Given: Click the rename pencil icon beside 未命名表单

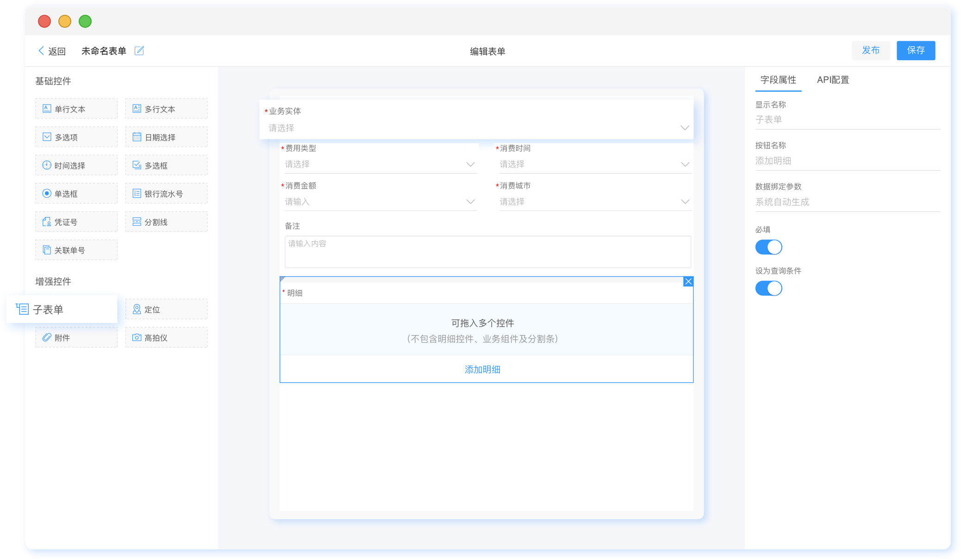Looking at the screenshot, I should click(139, 50).
